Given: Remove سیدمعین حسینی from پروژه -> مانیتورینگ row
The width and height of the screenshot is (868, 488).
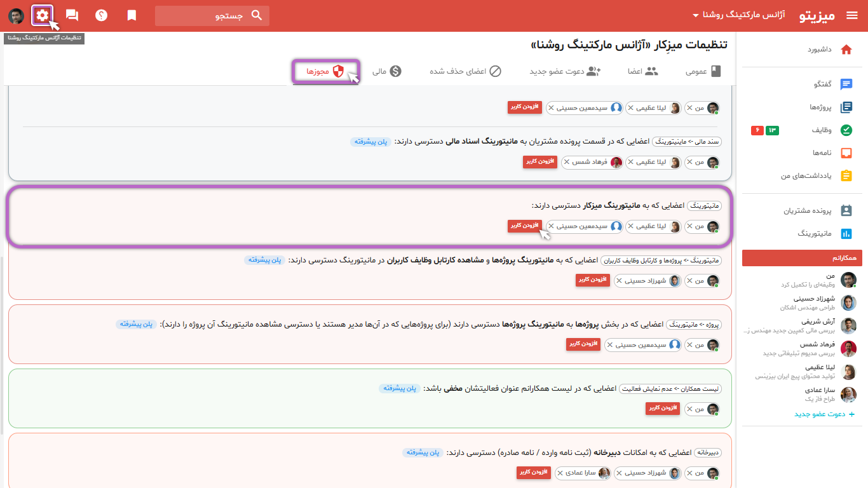Looking at the screenshot, I should pyautogui.click(x=609, y=345).
